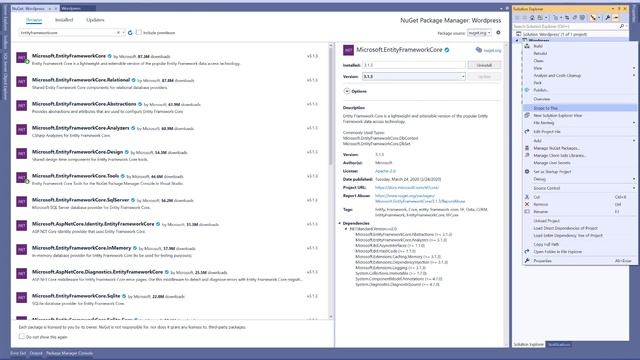
Task: Expand the Options section
Action: (x=347, y=91)
